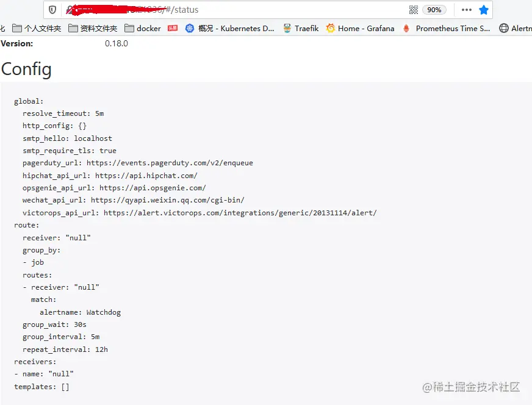Open the 概况 - Kubernetes Dashboard bookmark
Image resolution: width=532 pixels, height=405 pixels.
coord(229,29)
